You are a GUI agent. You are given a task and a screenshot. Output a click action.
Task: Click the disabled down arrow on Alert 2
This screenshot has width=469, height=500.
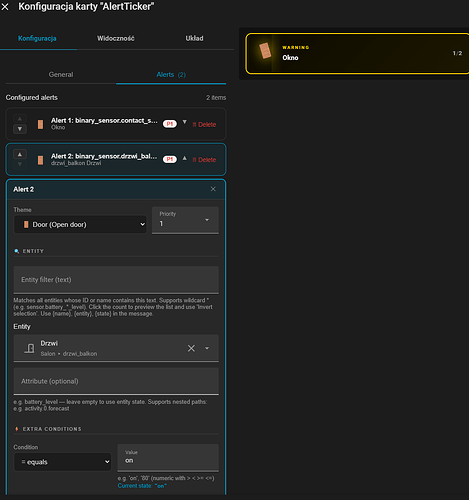pyautogui.click(x=20, y=164)
